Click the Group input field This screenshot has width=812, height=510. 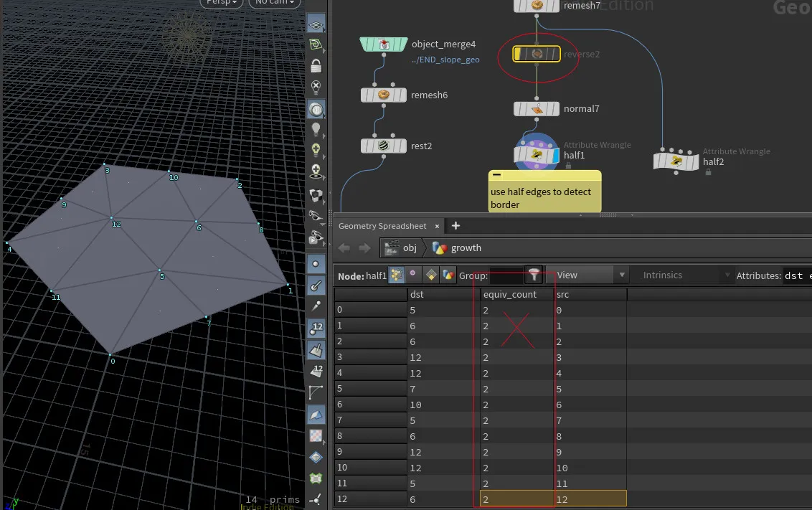tap(506, 276)
